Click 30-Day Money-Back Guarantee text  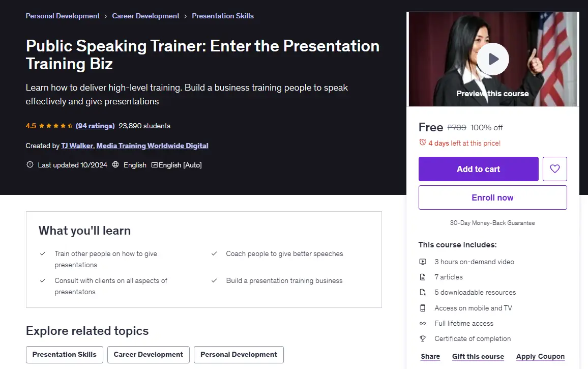[x=492, y=223]
